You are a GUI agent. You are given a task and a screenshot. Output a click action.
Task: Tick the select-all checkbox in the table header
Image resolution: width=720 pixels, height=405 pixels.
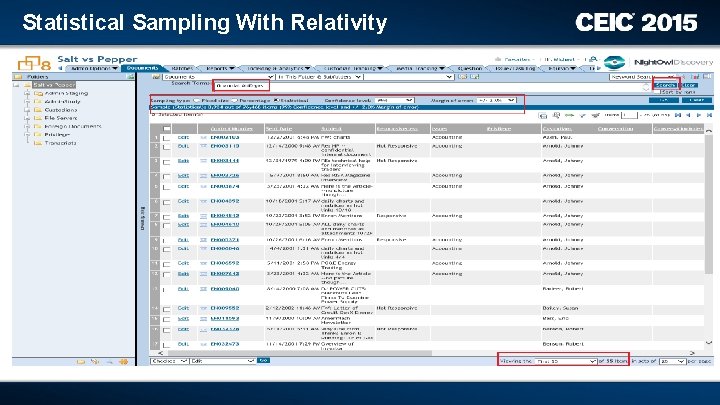[x=166, y=129]
